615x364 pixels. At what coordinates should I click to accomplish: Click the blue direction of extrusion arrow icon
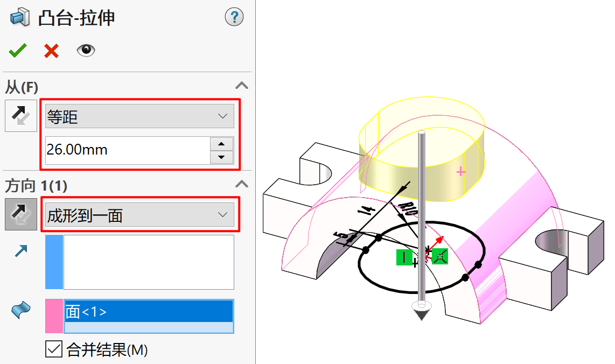21,250
